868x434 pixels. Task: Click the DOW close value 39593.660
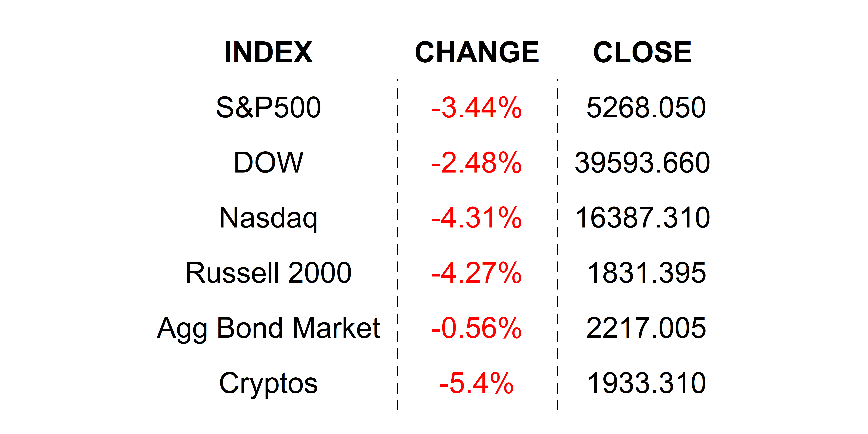pyautogui.click(x=642, y=162)
